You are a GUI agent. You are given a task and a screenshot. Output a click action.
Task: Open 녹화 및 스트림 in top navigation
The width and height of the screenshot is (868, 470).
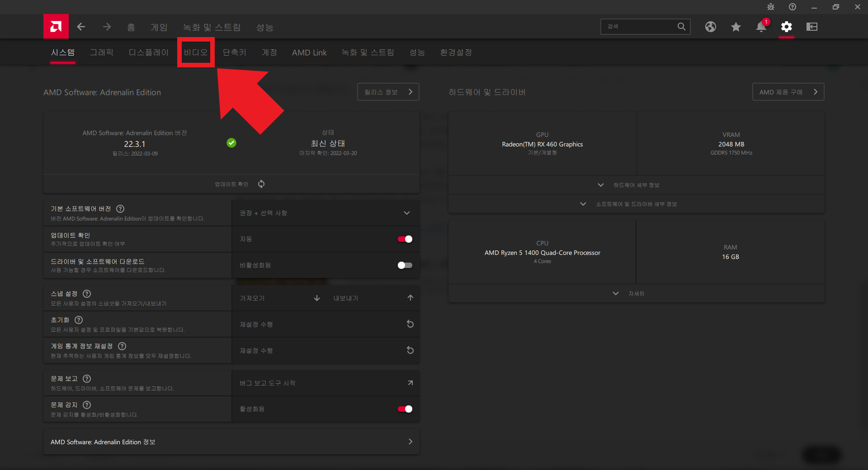(212, 27)
